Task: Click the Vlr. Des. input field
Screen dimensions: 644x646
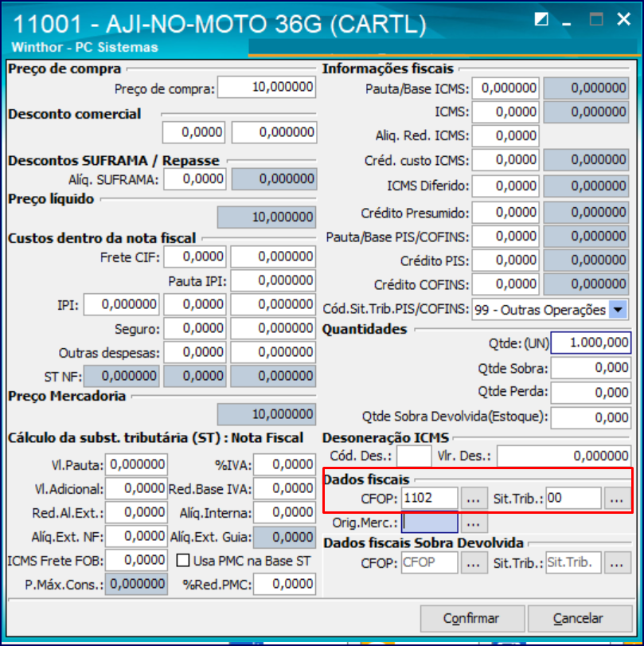Action: (564, 456)
